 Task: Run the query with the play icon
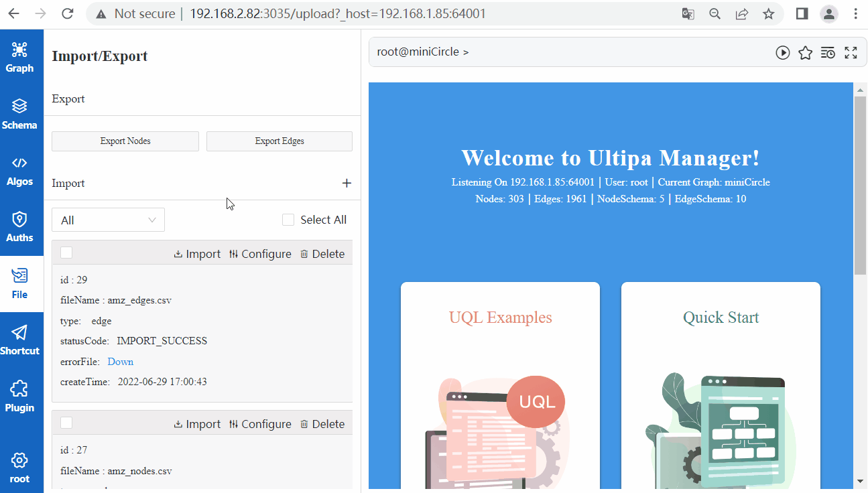point(782,52)
